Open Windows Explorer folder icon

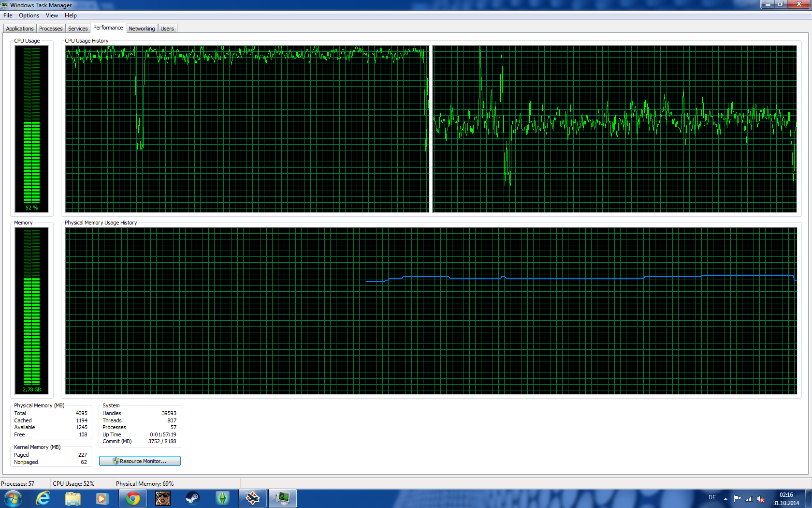coord(73,498)
